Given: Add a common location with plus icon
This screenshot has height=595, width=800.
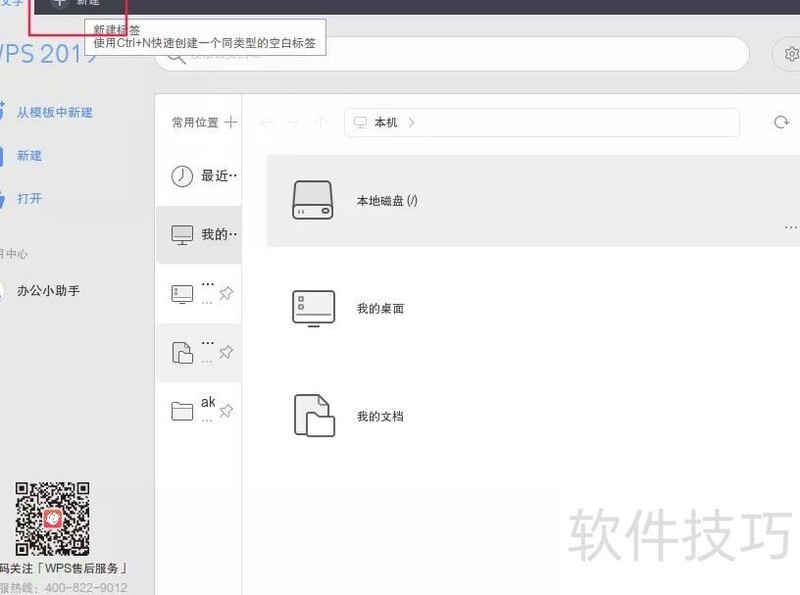Looking at the screenshot, I should [231, 122].
